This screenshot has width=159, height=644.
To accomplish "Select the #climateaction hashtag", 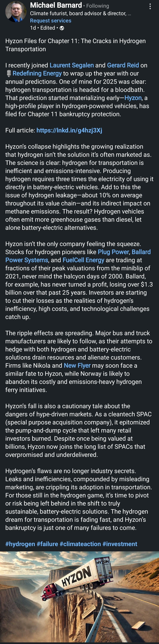I will [x=80, y=544].
